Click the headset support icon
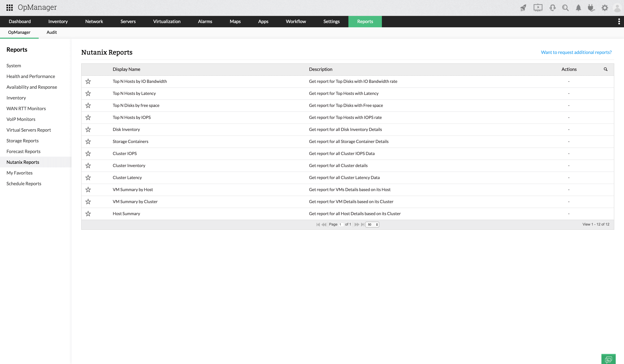624x364 pixels. click(552, 8)
